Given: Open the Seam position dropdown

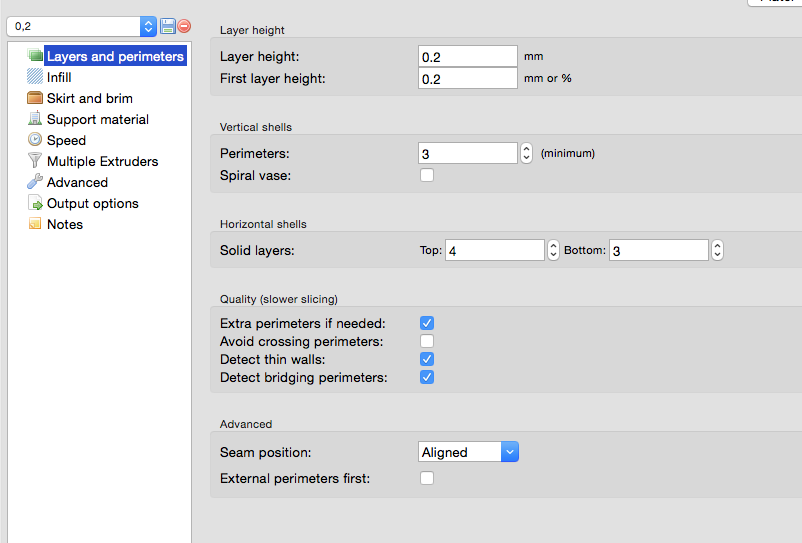Looking at the screenshot, I should pos(468,452).
